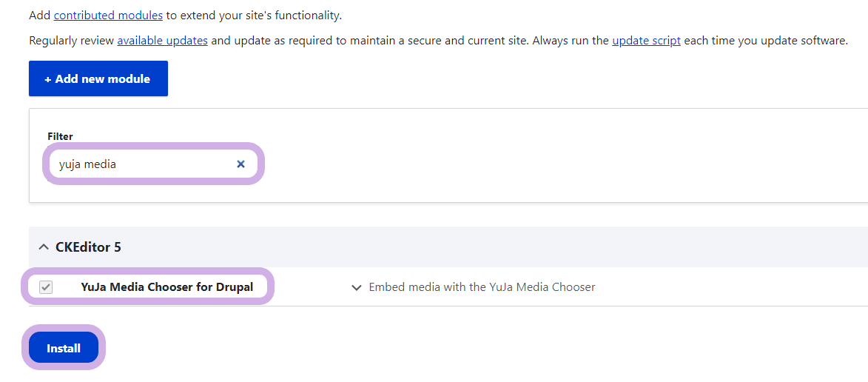Open the Add new module page
868x382 pixels.
(x=98, y=78)
